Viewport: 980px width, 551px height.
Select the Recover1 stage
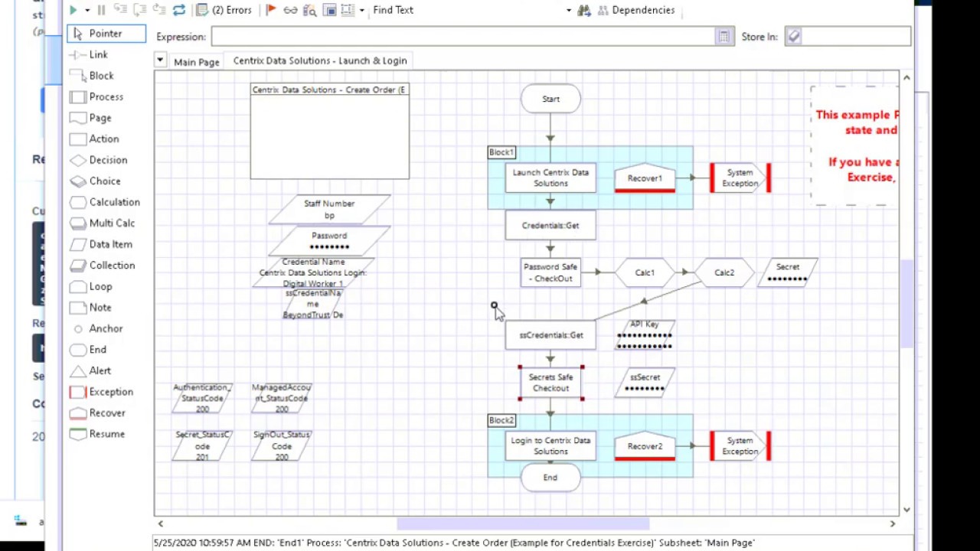[645, 178]
